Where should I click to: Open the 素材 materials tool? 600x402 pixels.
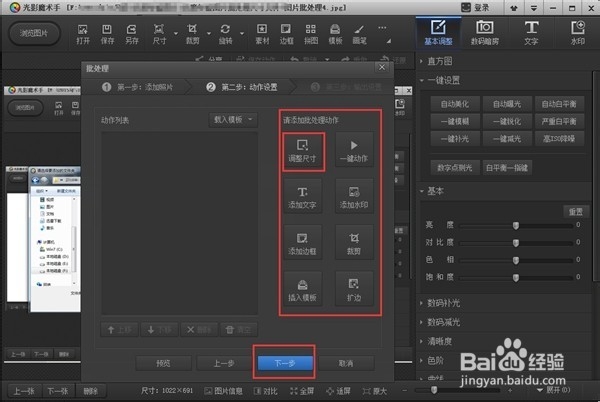point(262,34)
